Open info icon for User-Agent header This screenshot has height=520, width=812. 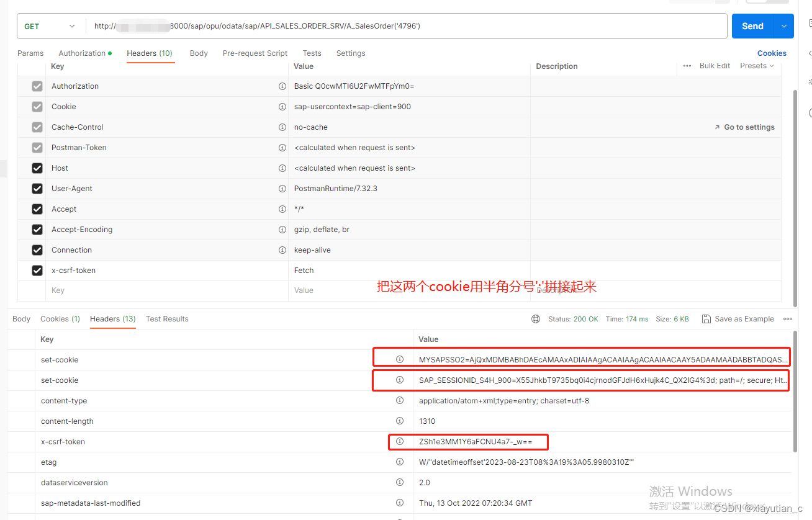click(282, 189)
